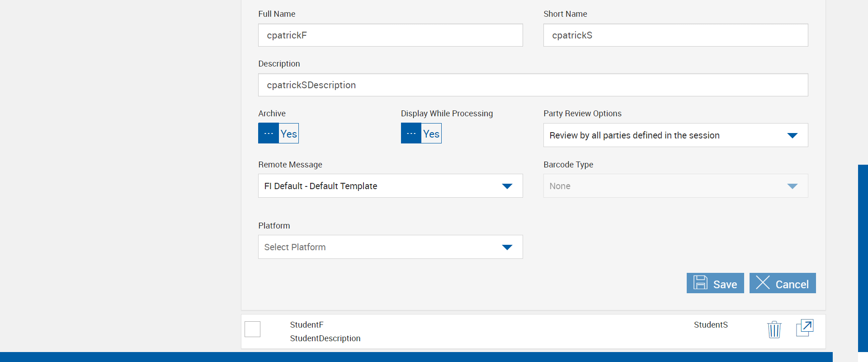Click the X icon on Cancel
The image size is (868, 362).
pyautogui.click(x=763, y=283)
